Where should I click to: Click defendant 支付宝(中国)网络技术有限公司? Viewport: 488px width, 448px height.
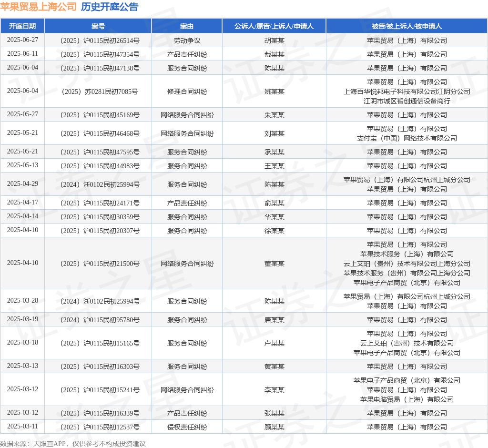407,138
